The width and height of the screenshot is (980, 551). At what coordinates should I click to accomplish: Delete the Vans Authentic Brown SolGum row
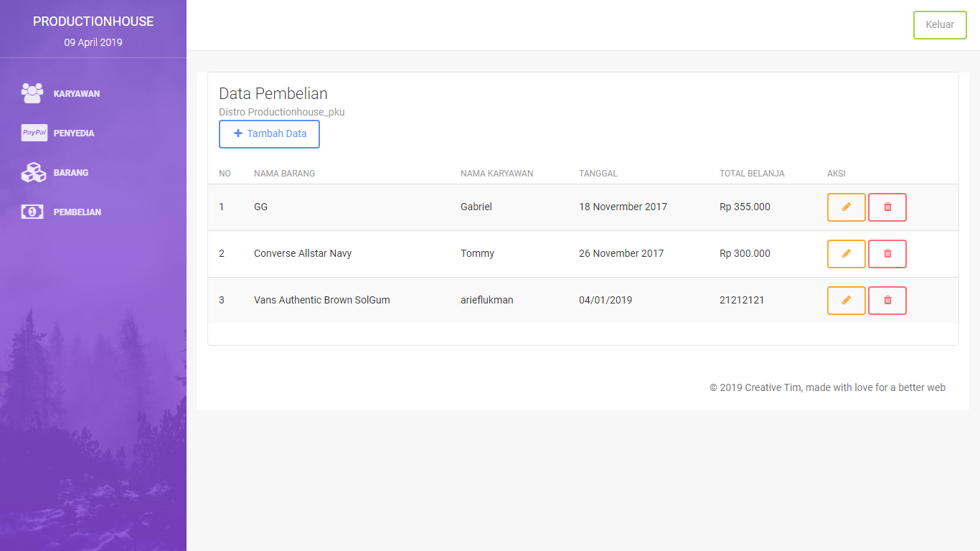tap(887, 301)
